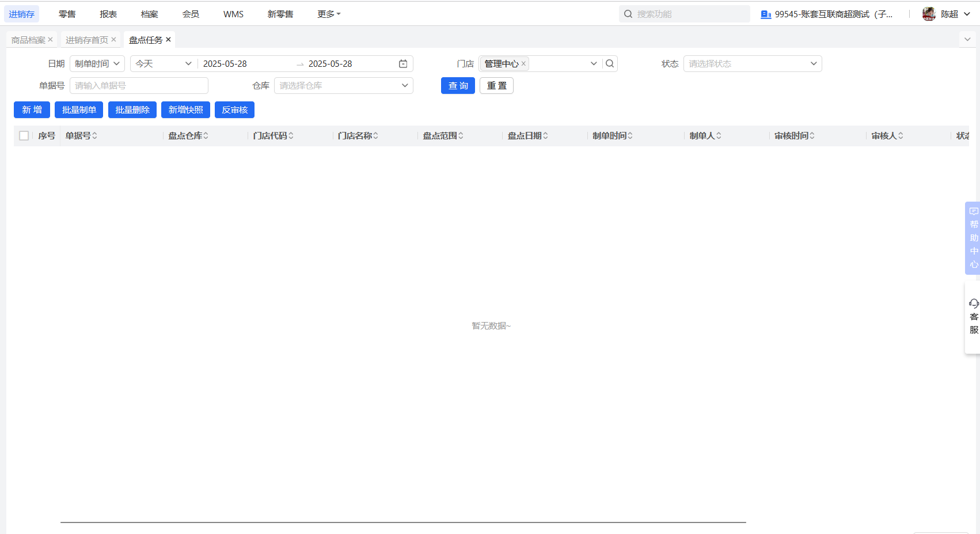The image size is (980, 534).
Task: Click the company account icon 99545
Action: tap(766, 14)
